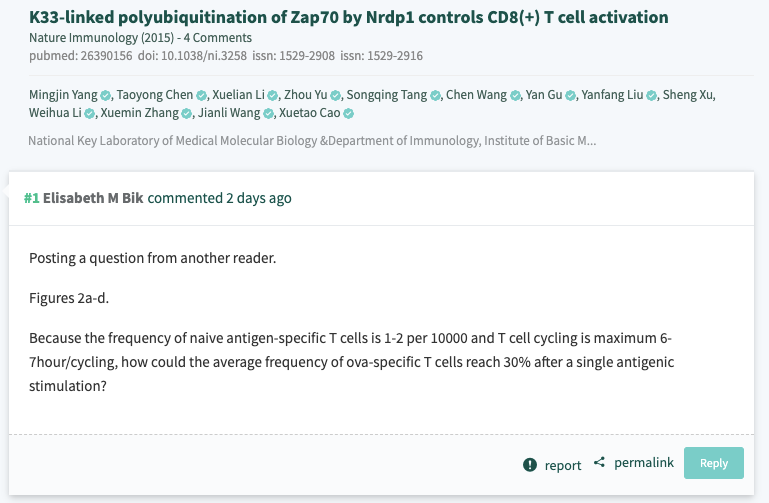Viewport: 769px width, 503px height.
Task: Open author Mingjin Yang's profile
Action: (63, 95)
